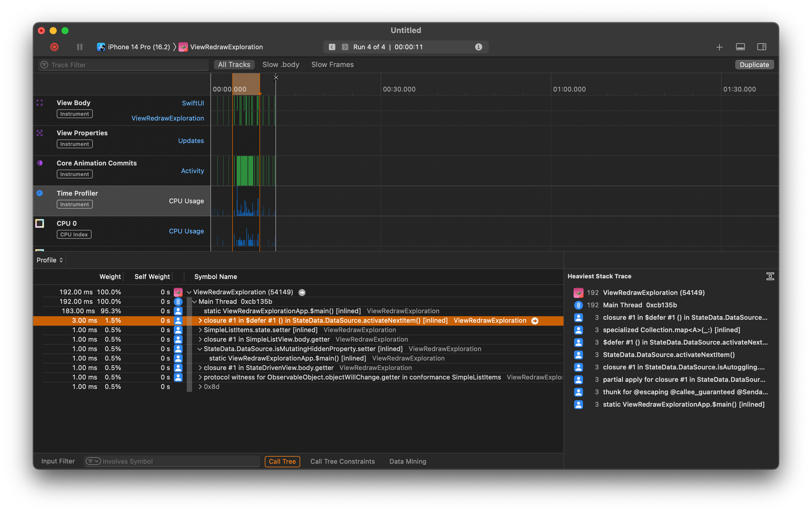This screenshot has width=812, height=513.
Task: Click the Call Tree Constraints button
Action: coord(344,461)
